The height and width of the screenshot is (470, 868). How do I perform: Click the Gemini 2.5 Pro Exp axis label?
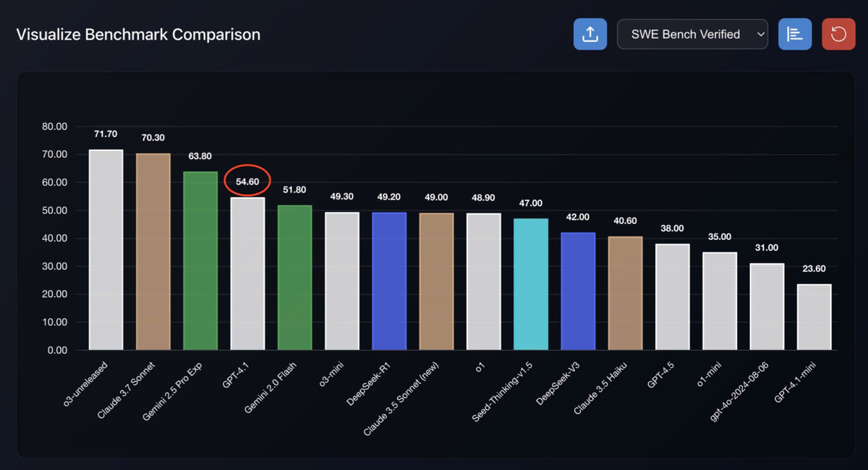[x=172, y=390]
